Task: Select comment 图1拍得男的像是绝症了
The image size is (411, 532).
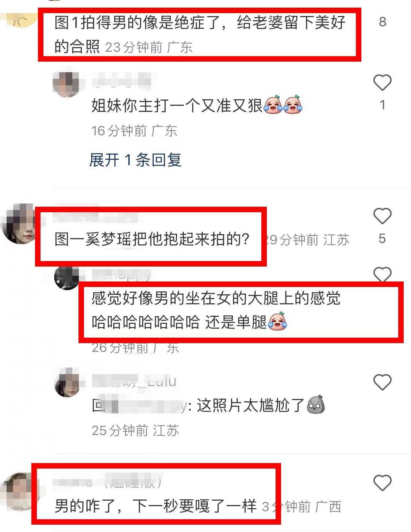Action: coord(200,34)
